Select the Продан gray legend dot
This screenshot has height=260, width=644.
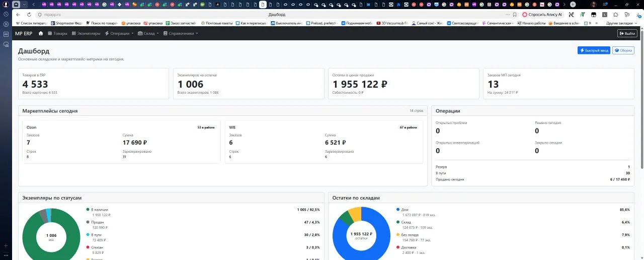tap(88, 222)
